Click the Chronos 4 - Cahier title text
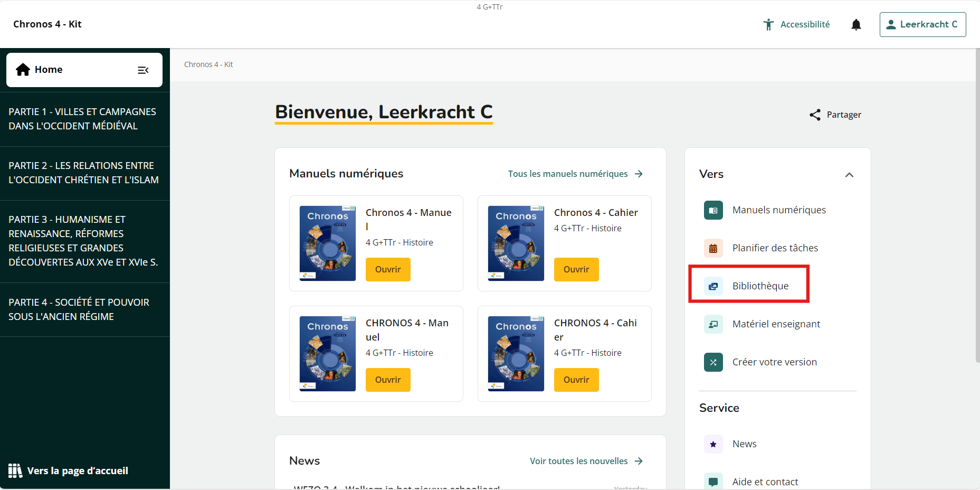The height and width of the screenshot is (490, 980). point(596,213)
